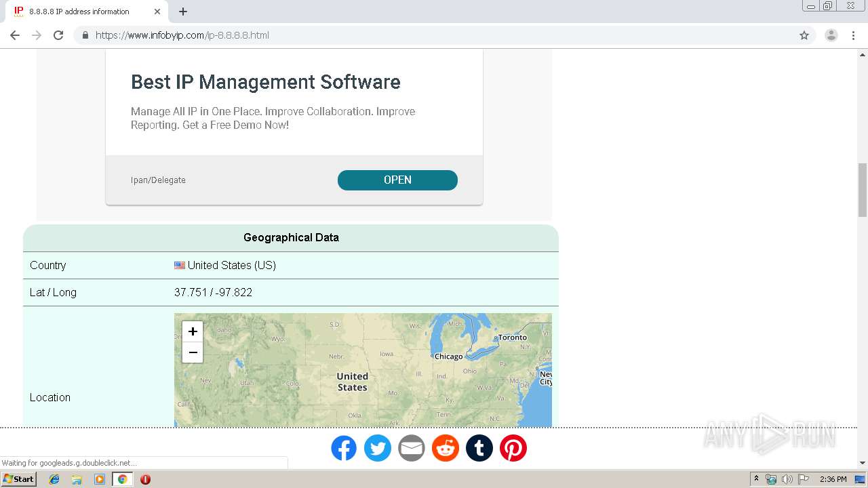Show hidden system tray icons
The image size is (868, 488).
[x=756, y=479]
